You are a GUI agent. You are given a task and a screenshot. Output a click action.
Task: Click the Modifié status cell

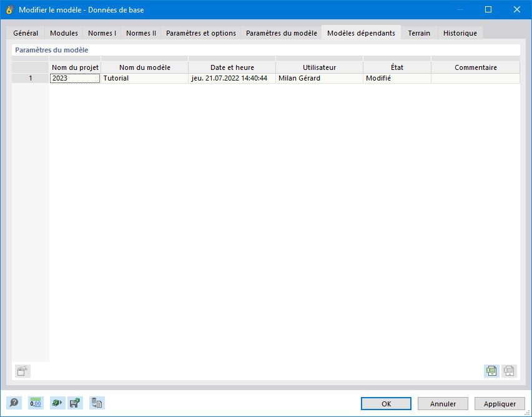pyautogui.click(x=397, y=78)
